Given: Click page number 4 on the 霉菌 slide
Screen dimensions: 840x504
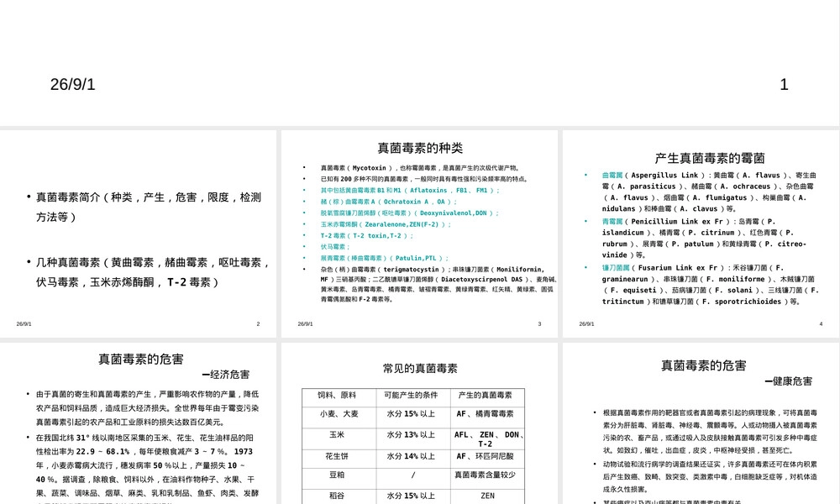Looking at the screenshot, I should 821,324.
